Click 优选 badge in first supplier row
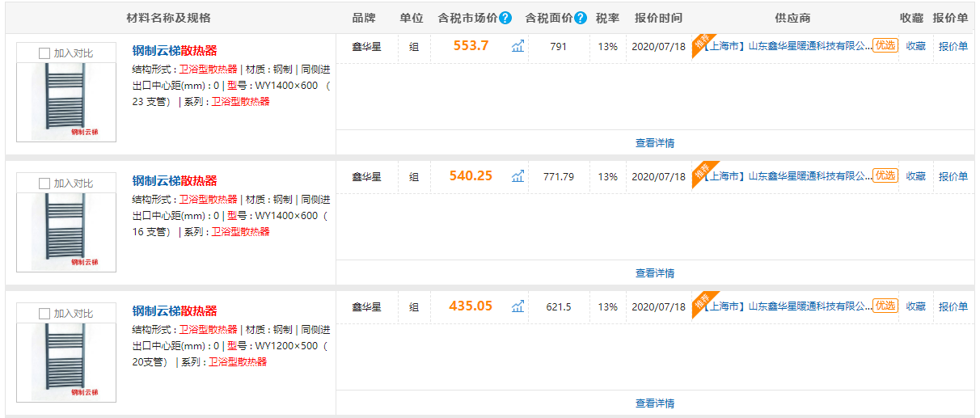Viewport: 980px width, 418px height. pos(885,45)
